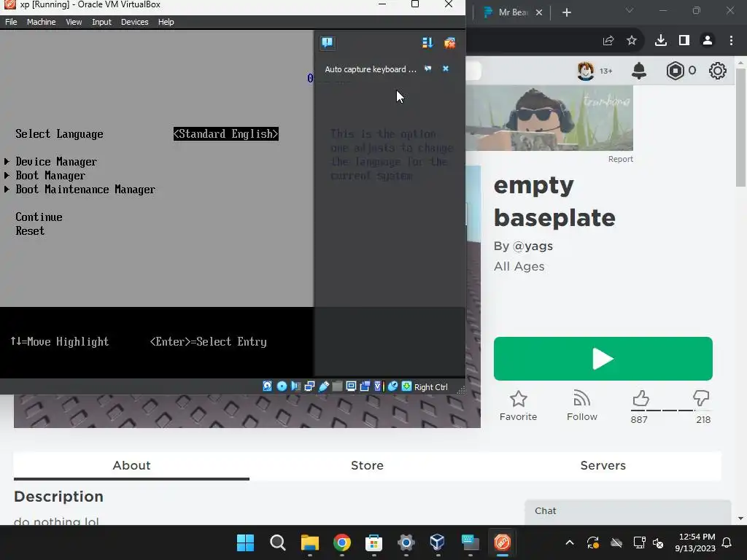The image size is (747, 560).
Task: Click the mouse integration indicator in VirtualBox status bar
Action: pyautogui.click(x=392, y=386)
